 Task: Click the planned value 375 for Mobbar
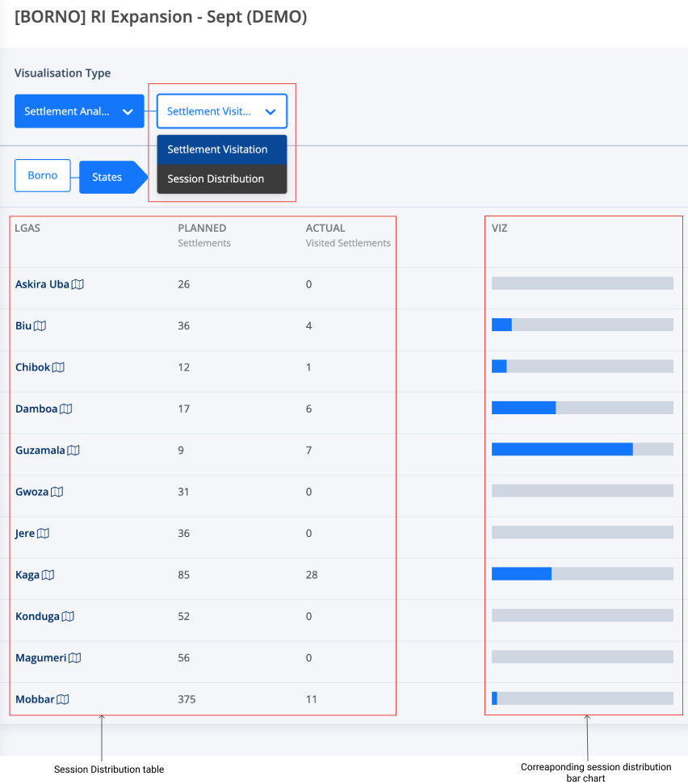point(187,699)
